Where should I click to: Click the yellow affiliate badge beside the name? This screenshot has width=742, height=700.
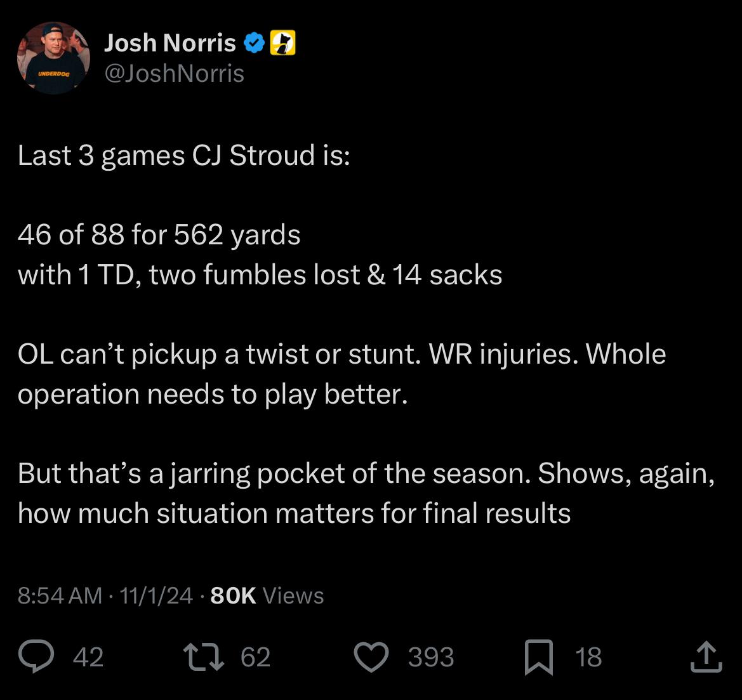point(283,43)
